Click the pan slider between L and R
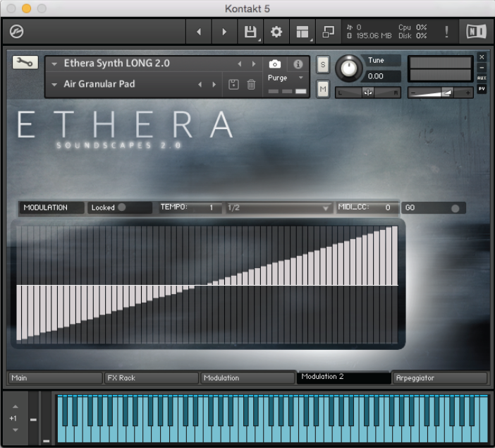This screenshot has width=495, height=448. pos(368,92)
